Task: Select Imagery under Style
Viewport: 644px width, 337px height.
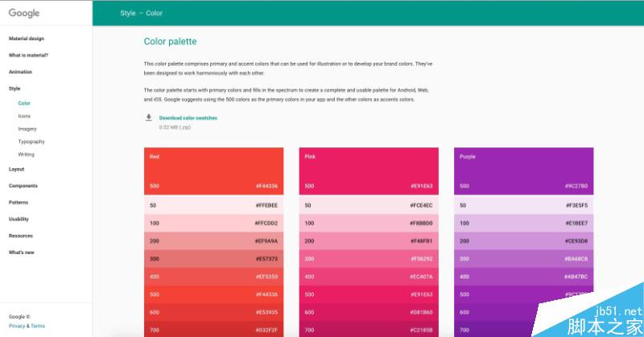Action: pyautogui.click(x=27, y=129)
